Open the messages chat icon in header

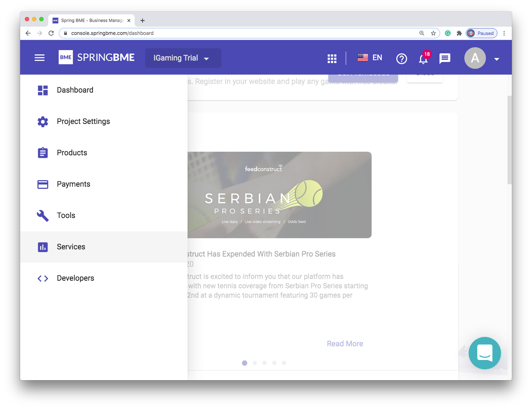(445, 58)
